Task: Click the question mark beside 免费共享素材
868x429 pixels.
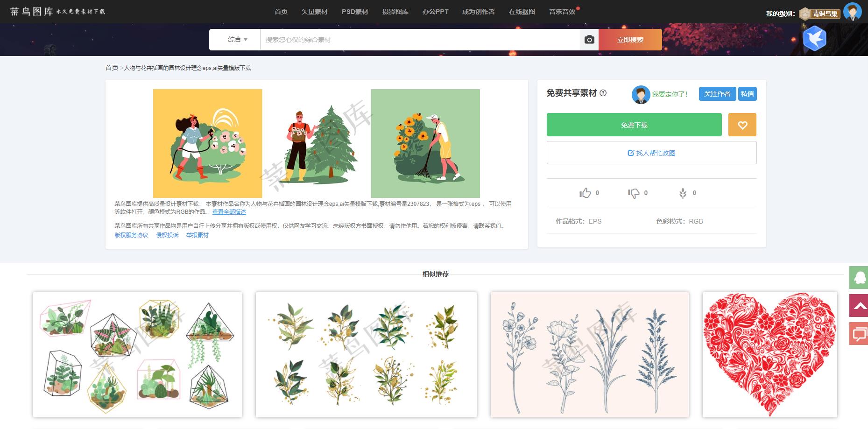Action: click(x=603, y=93)
